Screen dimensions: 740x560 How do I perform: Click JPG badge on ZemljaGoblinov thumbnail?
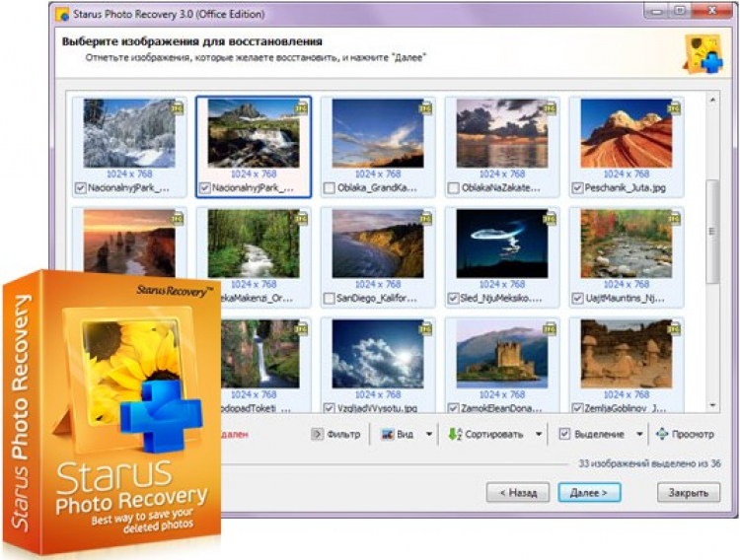point(674,329)
